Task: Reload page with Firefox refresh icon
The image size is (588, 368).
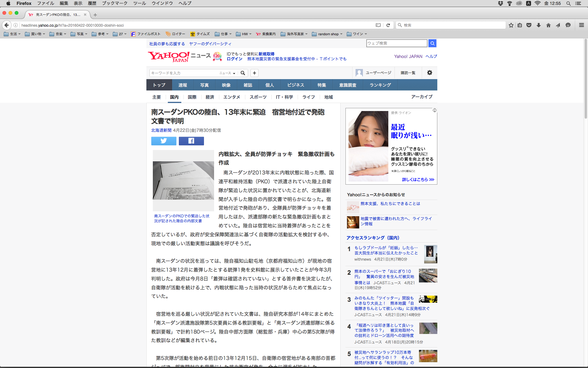Action: 388,25
